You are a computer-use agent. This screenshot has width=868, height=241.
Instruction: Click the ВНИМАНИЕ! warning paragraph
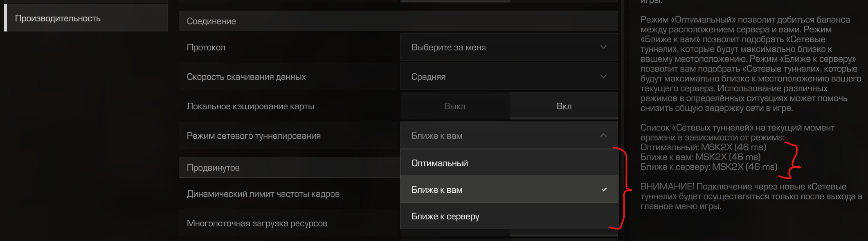(x=751, y=196)
